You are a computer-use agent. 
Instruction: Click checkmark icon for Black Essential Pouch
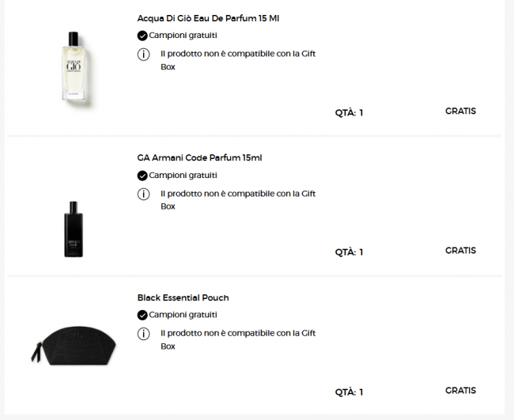click(x=142, y=315)
